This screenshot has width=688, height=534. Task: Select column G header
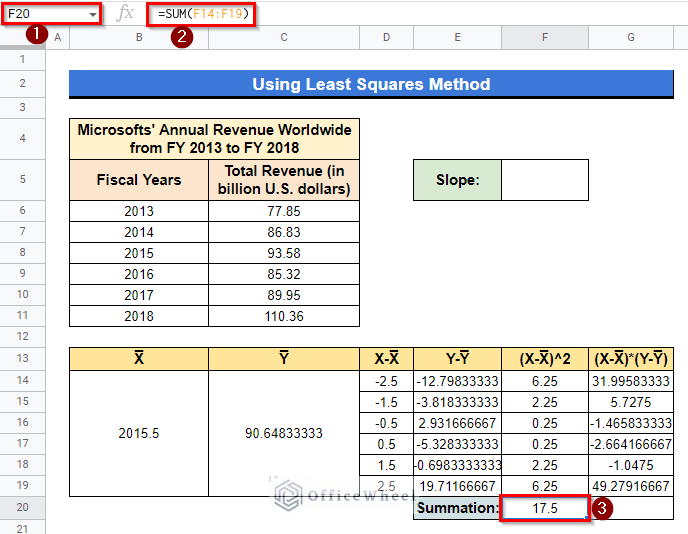tap(631, 38)
